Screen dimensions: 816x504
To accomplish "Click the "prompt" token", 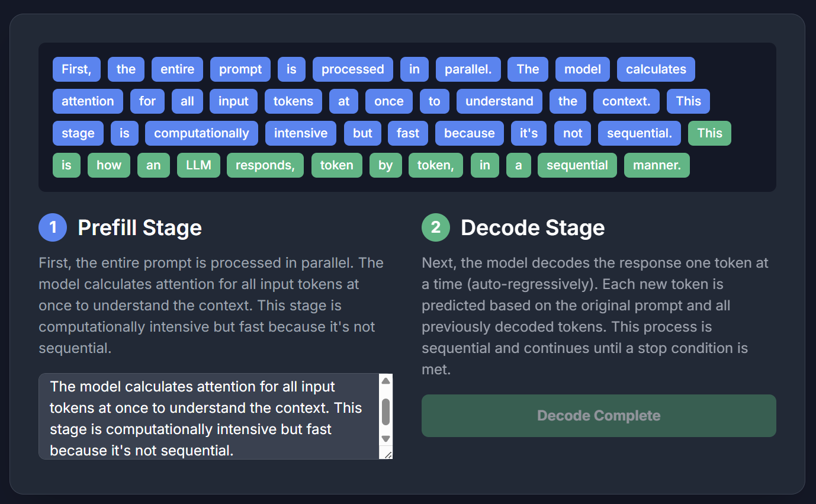I will pos(240,69).
